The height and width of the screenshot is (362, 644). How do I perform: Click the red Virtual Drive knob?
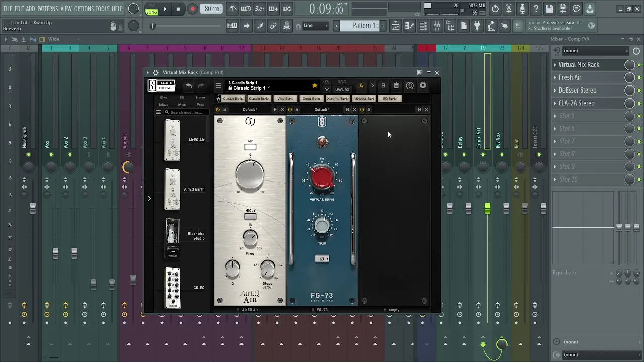click(x=322, y=177)
